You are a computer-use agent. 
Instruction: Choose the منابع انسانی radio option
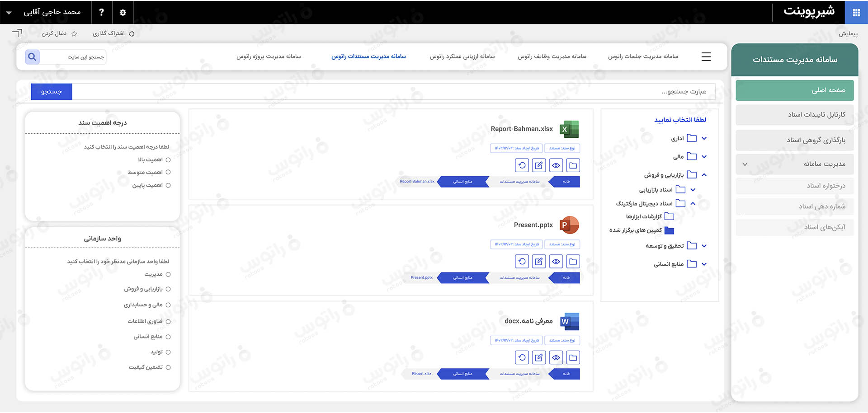click(x=168, y=337)
